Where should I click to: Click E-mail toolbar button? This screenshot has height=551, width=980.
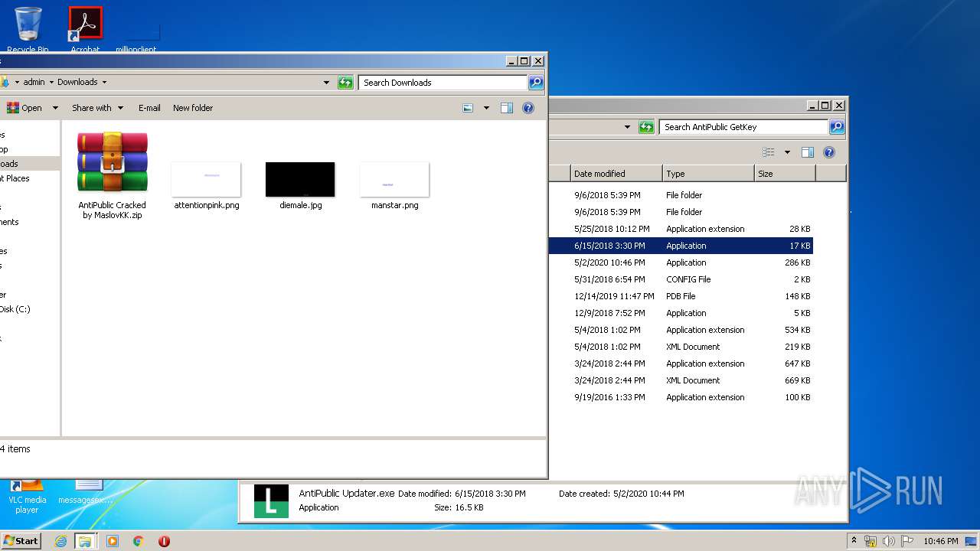149,108
